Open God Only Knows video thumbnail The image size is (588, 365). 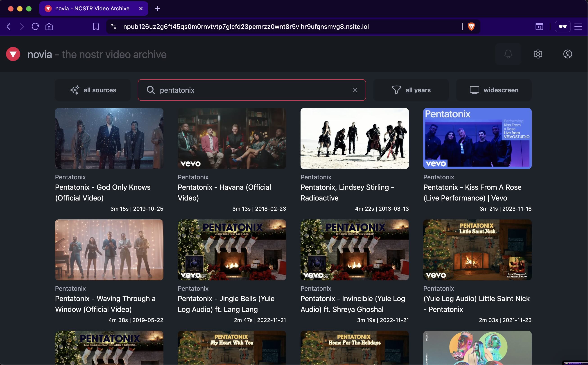pos(109,138)
